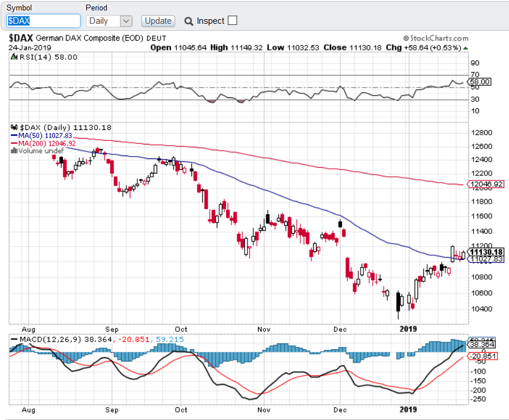Click the Inspect label text
Screen dimensions: 509x420
tap(210, 21)
